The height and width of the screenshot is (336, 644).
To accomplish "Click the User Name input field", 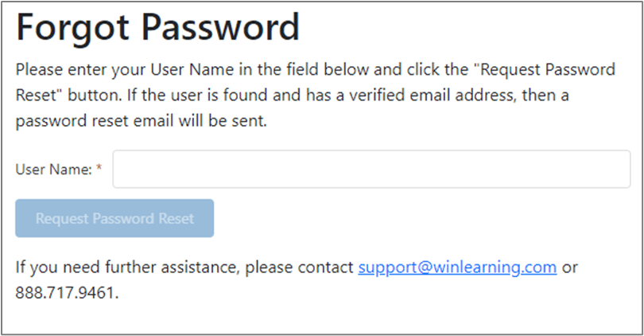I will point(371,170).
